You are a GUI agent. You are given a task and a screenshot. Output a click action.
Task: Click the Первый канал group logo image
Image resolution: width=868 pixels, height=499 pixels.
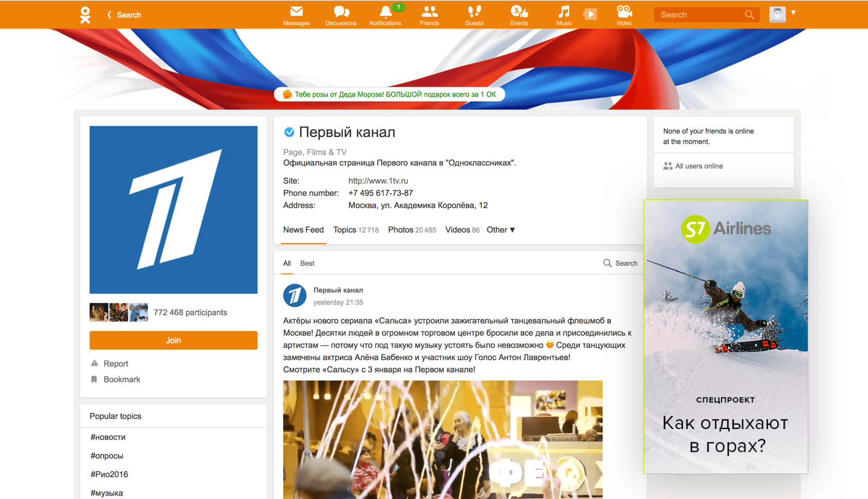point(174,210)
